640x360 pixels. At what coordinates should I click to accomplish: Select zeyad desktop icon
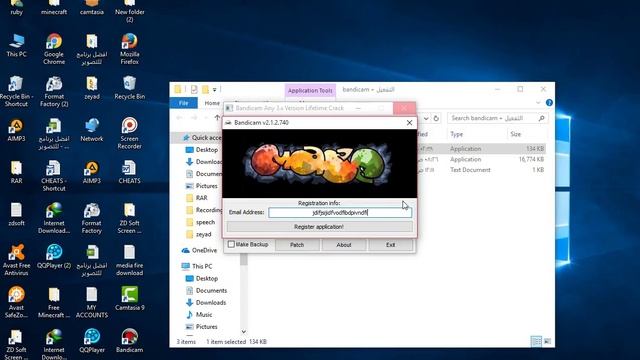(x=92, y=88)
